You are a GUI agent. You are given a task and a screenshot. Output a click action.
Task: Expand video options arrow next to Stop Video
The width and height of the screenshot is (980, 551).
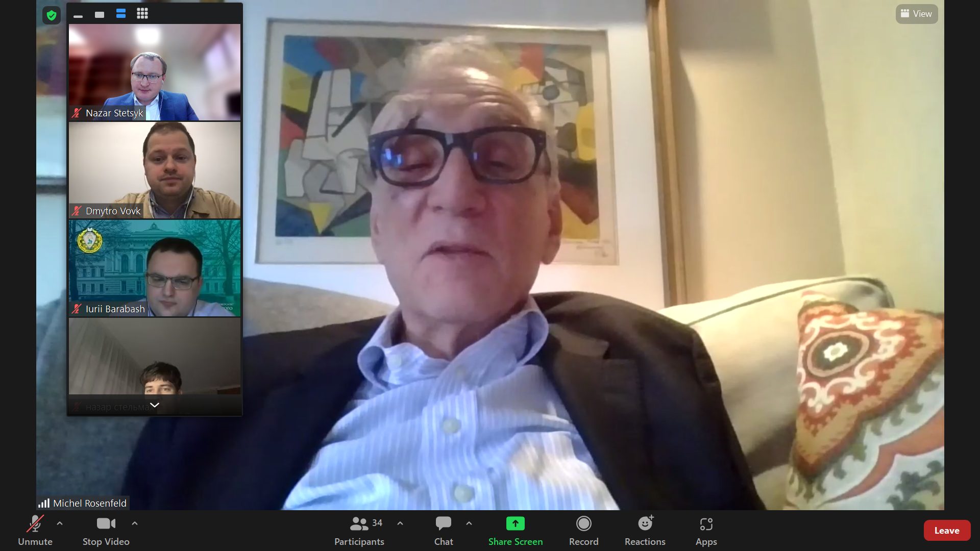click(135, 523)
